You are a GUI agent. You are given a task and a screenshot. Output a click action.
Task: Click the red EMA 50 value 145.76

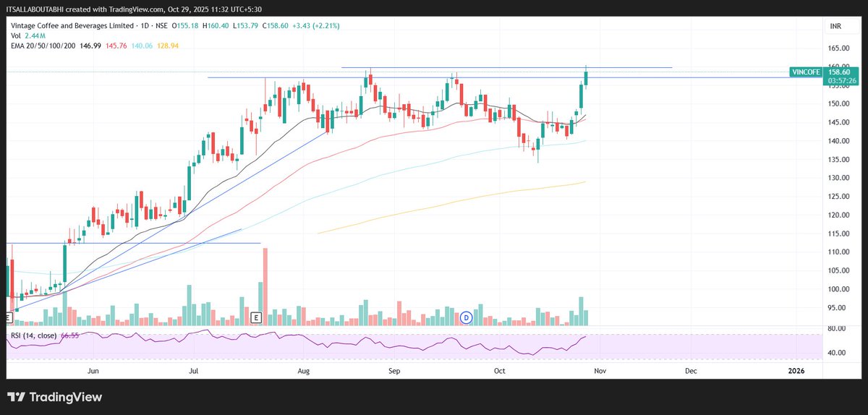click(116, 45)
